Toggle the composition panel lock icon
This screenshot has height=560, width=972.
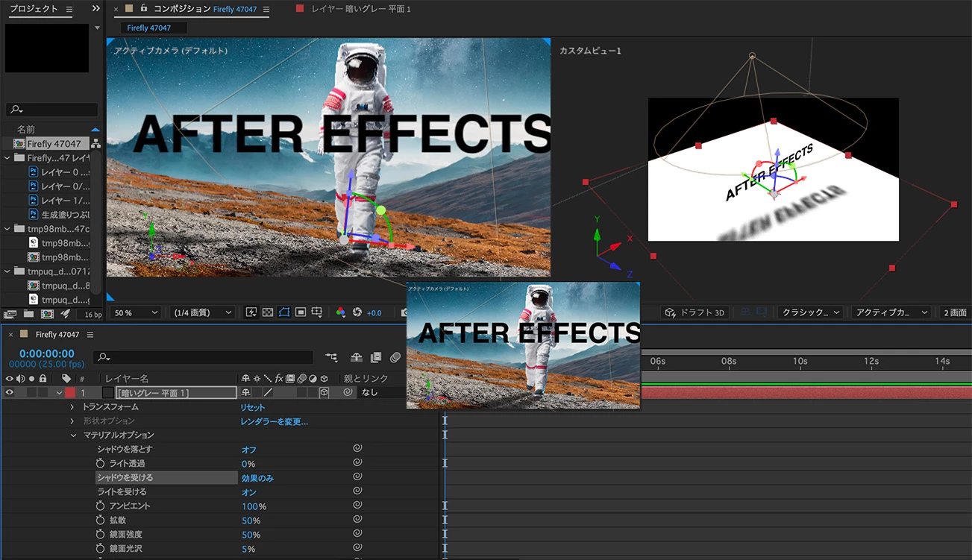tap(144, 8)
